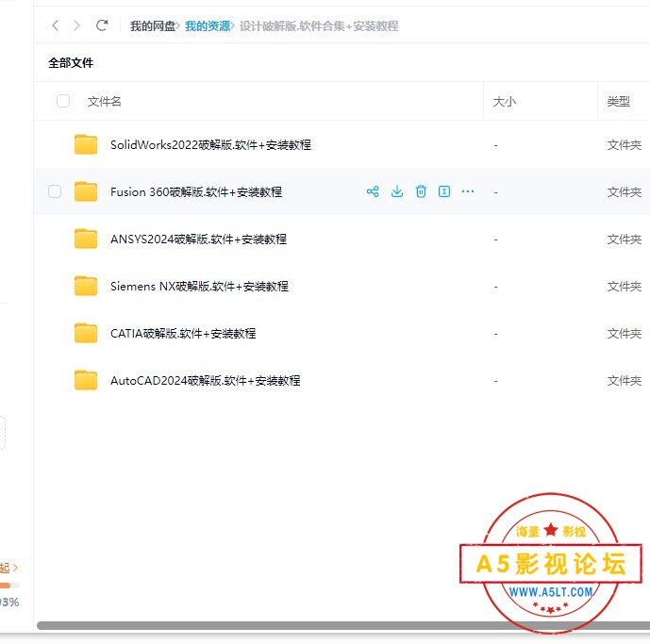Click the horizontal scrollbar at bottom
The width and height of the screenshot is (650, 644).
pos(343,625)
